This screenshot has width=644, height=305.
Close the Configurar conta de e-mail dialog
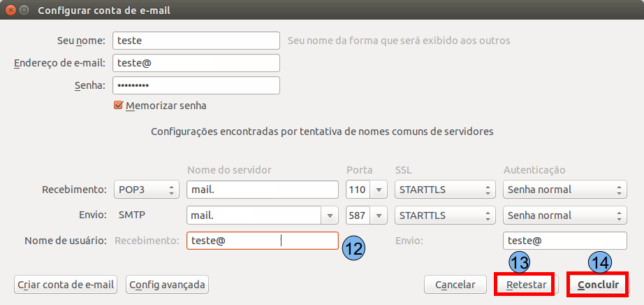click(x=10, y=10)
